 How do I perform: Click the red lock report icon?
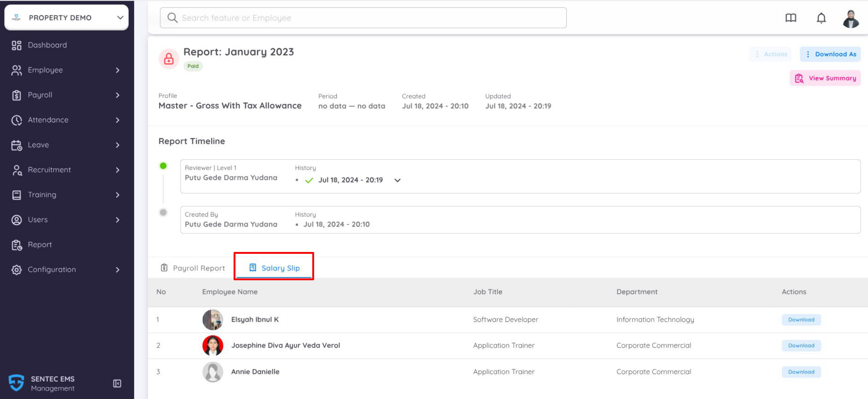coord(168,59)
